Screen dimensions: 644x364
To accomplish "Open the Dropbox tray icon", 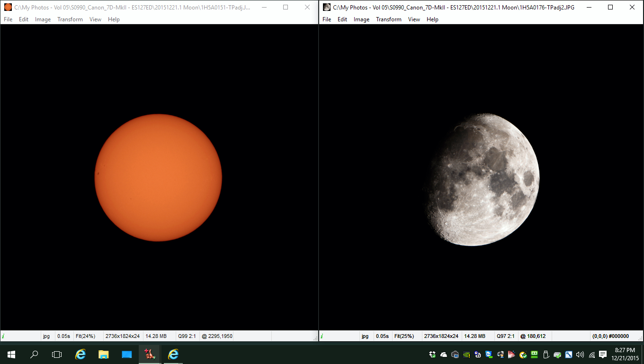I will (x=432, y=355).
